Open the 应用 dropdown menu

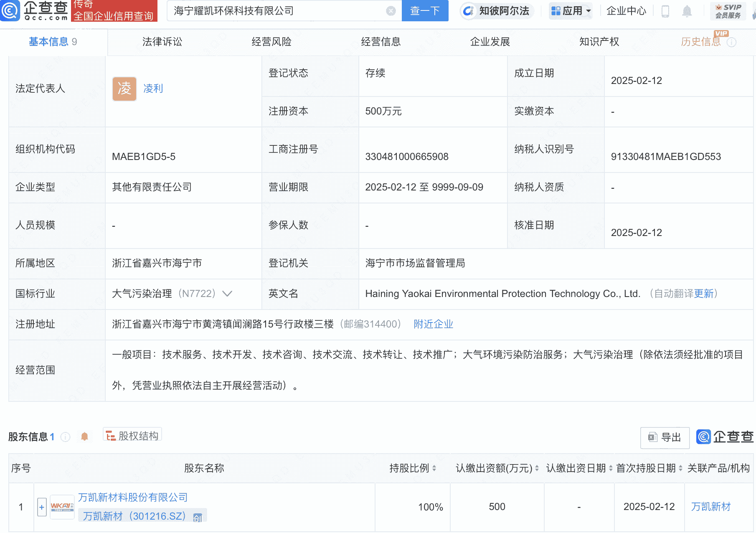(x=571, y=11)
